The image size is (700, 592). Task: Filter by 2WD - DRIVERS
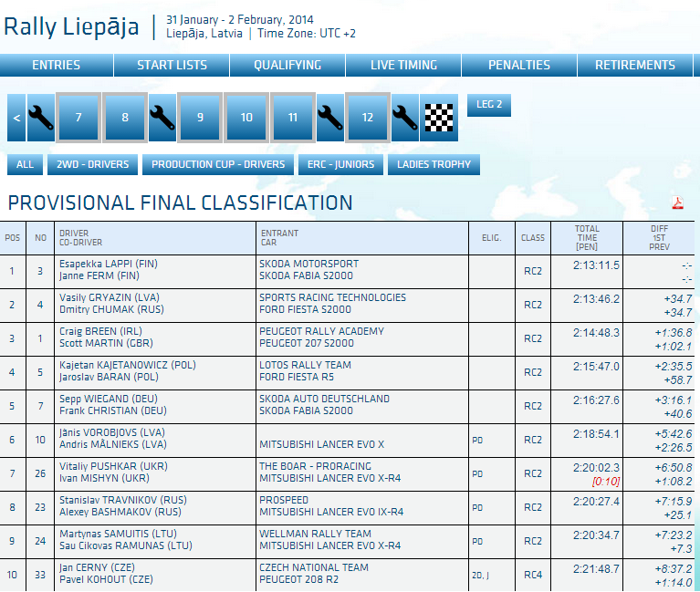(92, 164)
